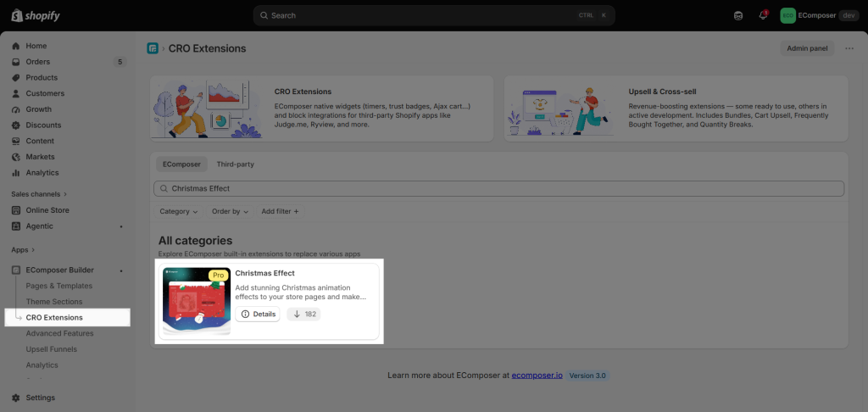Click the EComposer breadcrumb logo icon
Image resolution: width=868 pixels, height=412 pixels.
point(153,48)
